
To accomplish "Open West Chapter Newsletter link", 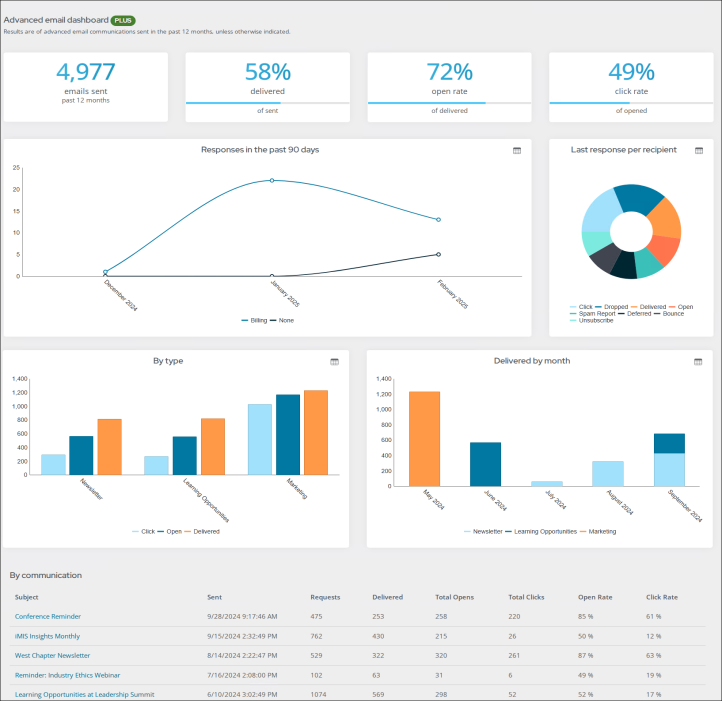I will 52,655.
